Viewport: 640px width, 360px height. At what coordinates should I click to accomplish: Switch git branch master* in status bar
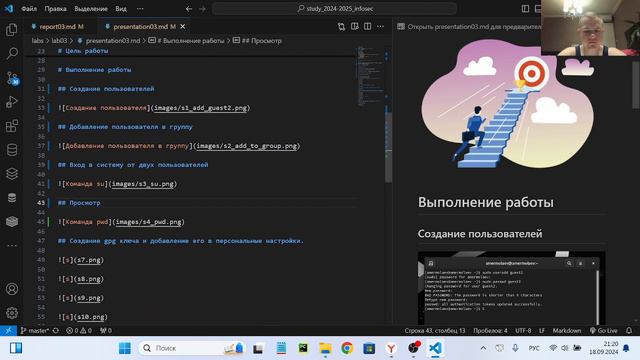35,331
